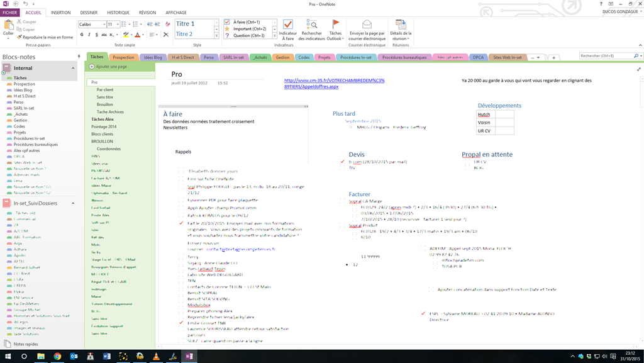
Task: Uncheck the b com (28/10/2015 par mail) box
Action: point(342,162)
